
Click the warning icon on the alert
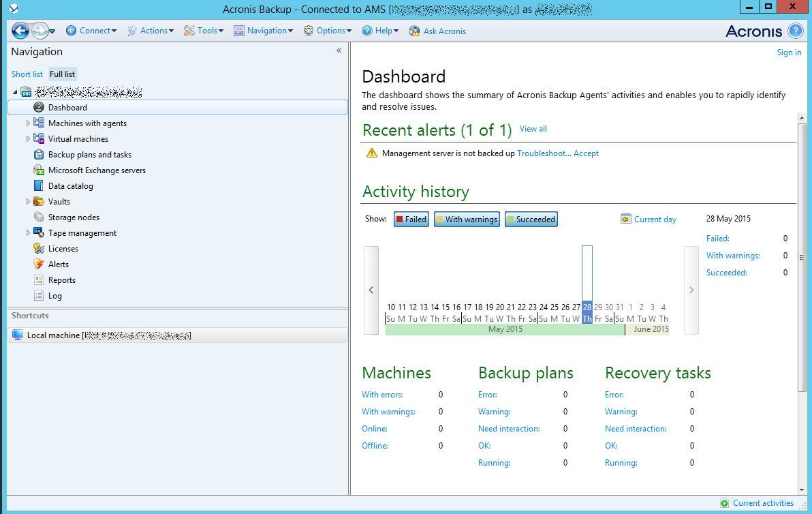372,153
